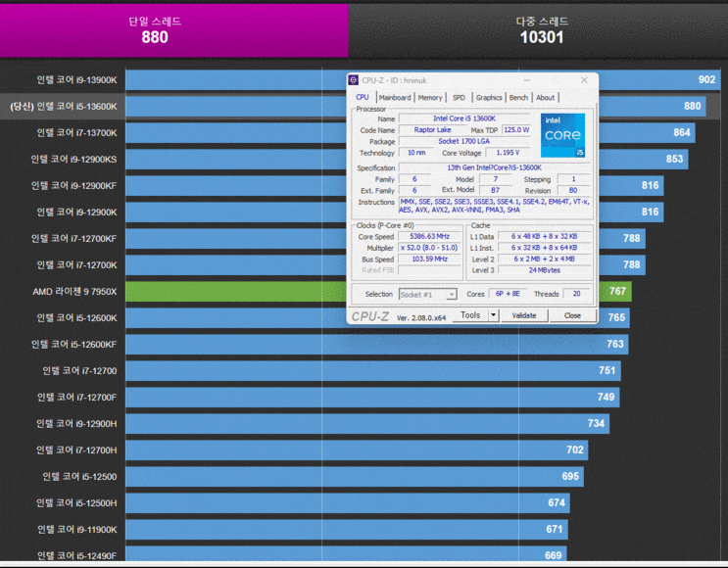Select the single thread 880 score tab

click(174, 30)
